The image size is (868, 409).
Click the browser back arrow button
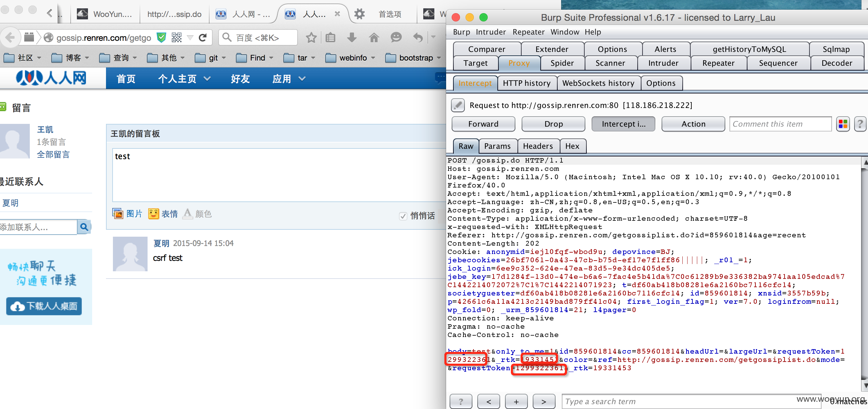[x=10, y=37]
